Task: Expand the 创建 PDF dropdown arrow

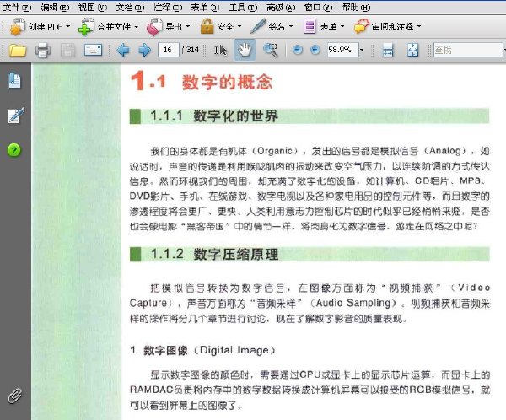Action: [68, 26]
